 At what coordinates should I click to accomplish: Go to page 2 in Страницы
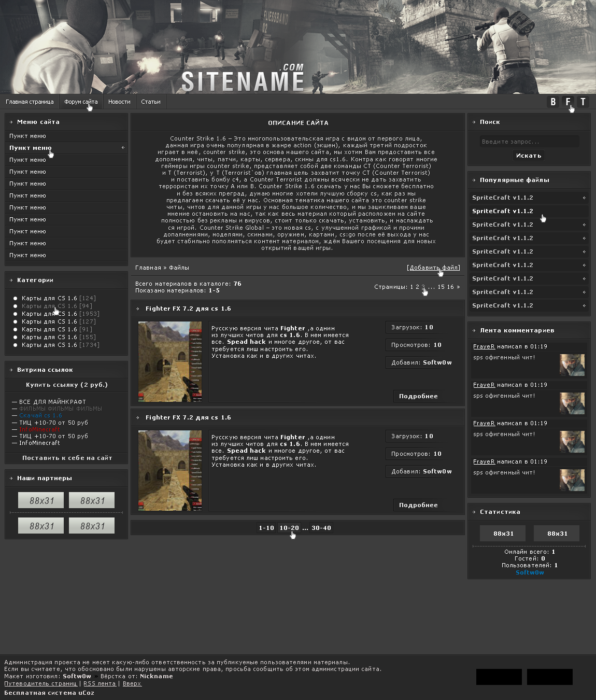pos(417,287)
